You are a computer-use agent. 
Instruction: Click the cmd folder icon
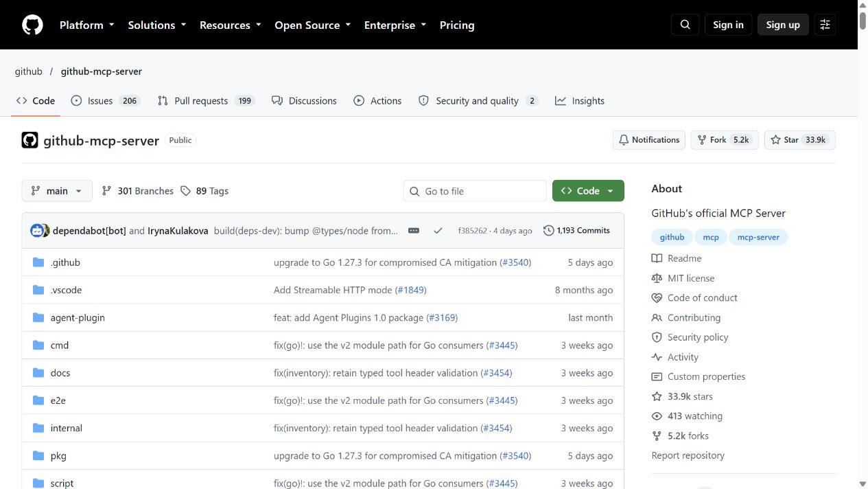38,345
